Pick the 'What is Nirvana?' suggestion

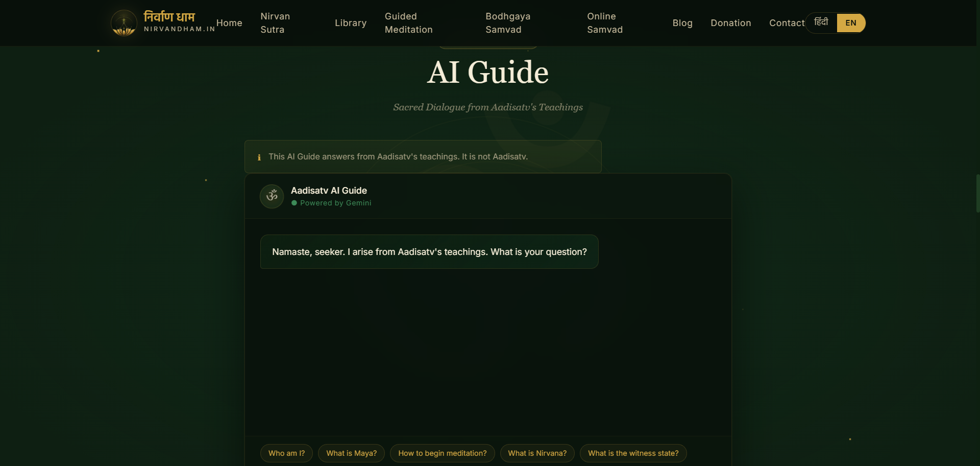(x=537, y=453)
